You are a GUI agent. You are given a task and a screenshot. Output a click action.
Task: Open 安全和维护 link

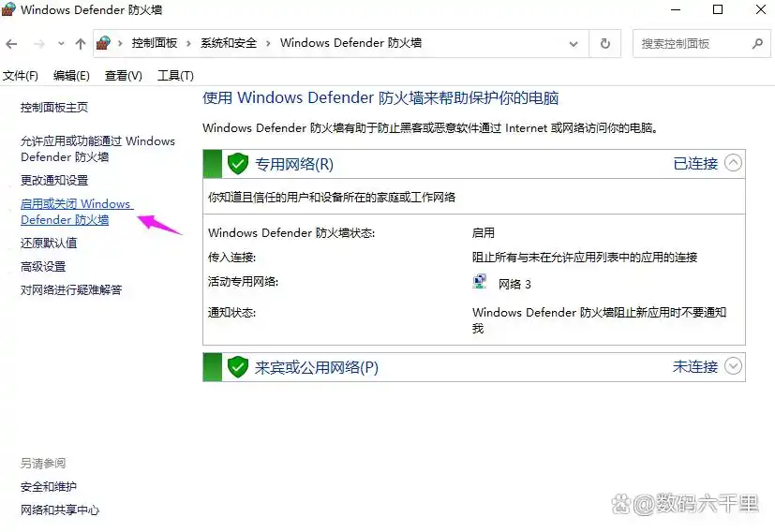[x=49, y=486]
